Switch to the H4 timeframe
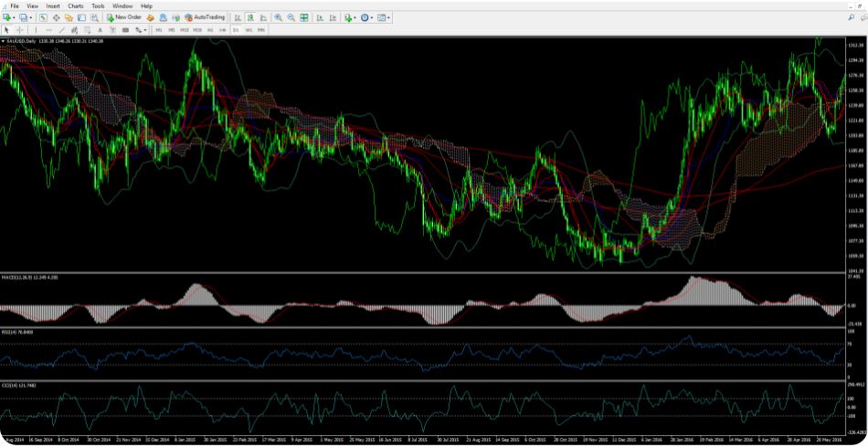This screenshot has height=447, width=868. [x=222, y=30]
